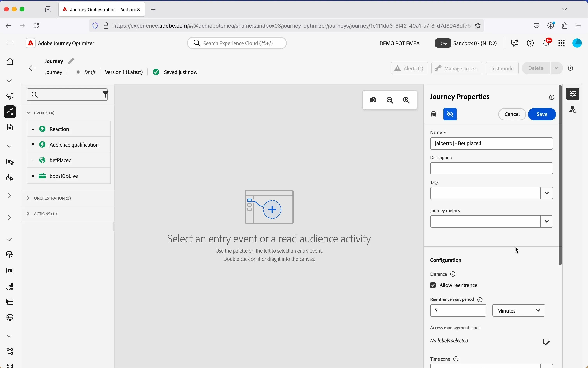Open the Journeys icon in the sidebar
Viewport: 588px width, 368px height.
click(x=10, y=112)
